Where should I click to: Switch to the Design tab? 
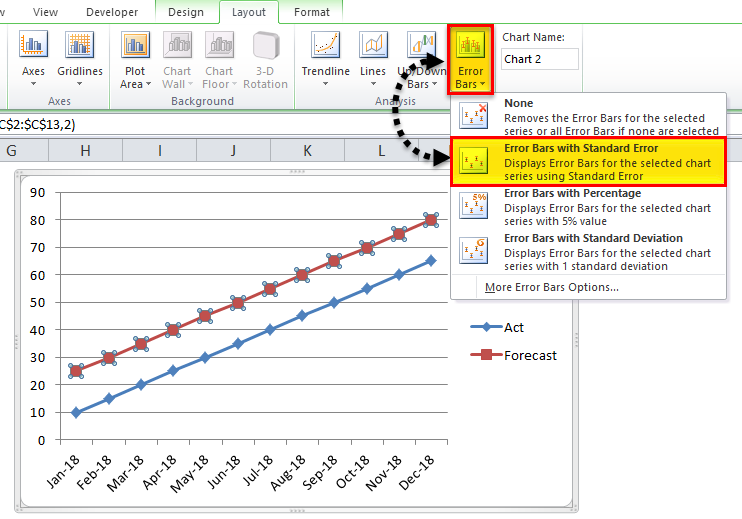pyautogui.click(x=184, y=12)
